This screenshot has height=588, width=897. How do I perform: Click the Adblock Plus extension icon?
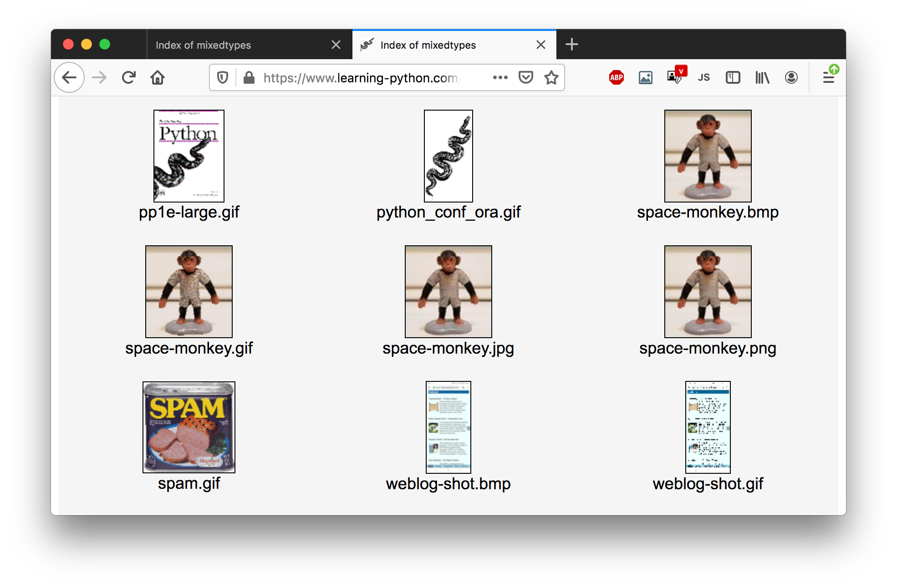click(616, 78)
